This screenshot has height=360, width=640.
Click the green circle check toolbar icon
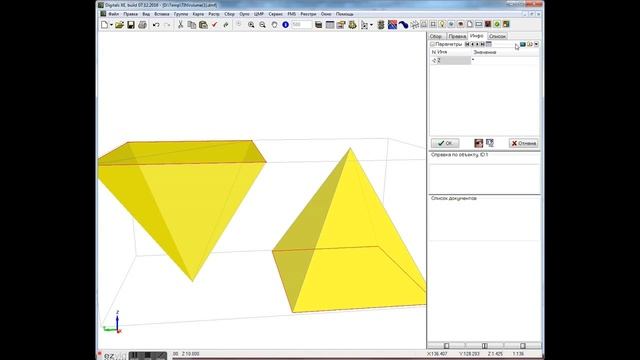(497, 24)
